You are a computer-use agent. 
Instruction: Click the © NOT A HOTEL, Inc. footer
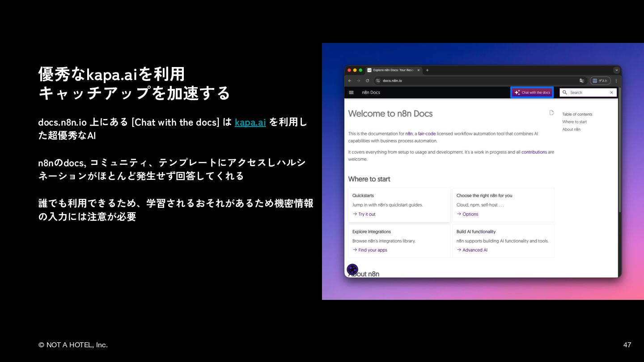(73, 345)
